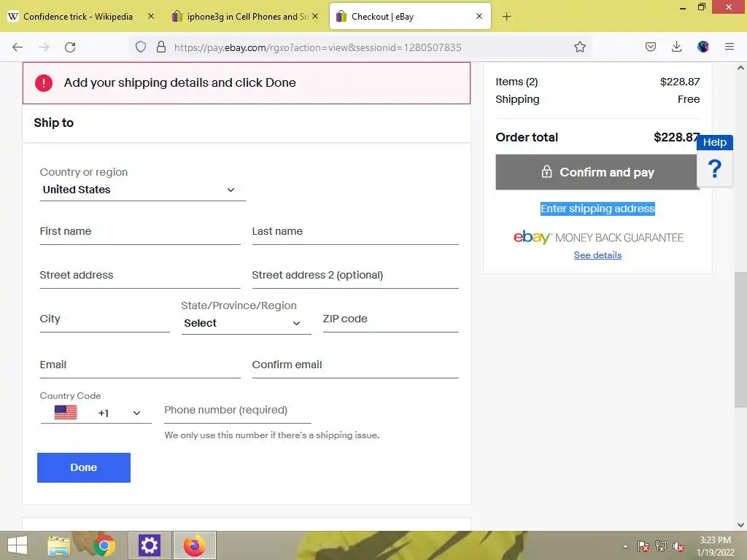
Task: Click the scrollbar up arrow
Action: (x=740, y=68)
